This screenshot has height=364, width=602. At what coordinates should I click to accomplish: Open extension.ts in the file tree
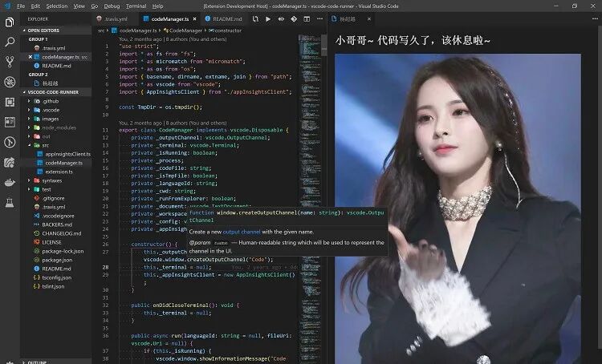pyautogui.click(x=59, y=172)
